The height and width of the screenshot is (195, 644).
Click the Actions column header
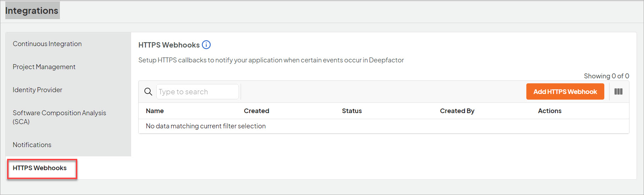(550, 111)
